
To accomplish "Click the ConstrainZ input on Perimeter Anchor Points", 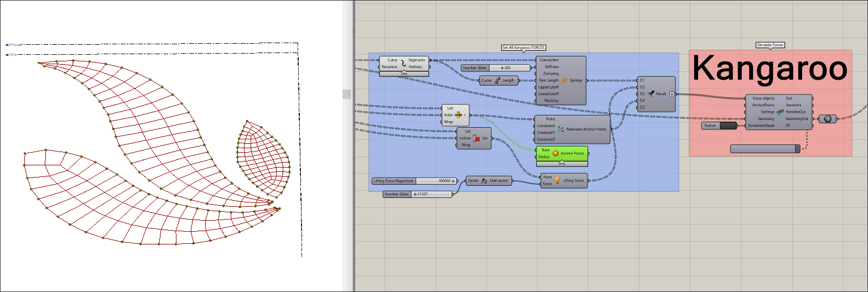I will pos(546,139).
